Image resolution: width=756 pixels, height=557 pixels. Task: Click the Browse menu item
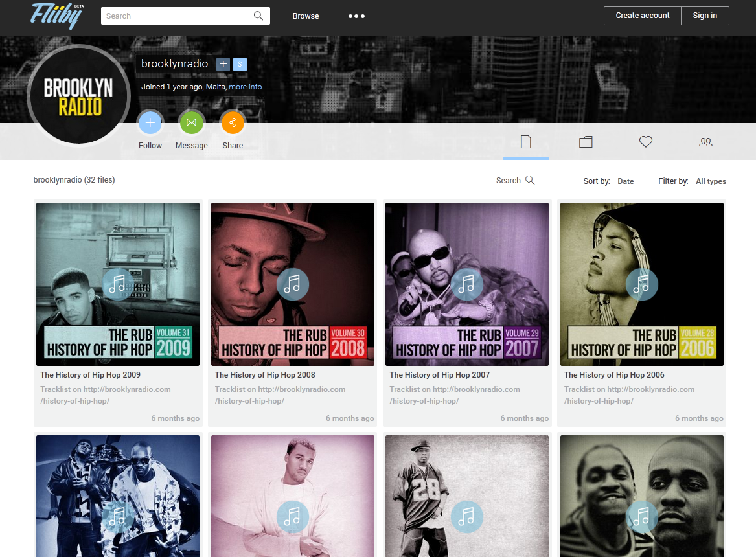click(x=306, y=16)
